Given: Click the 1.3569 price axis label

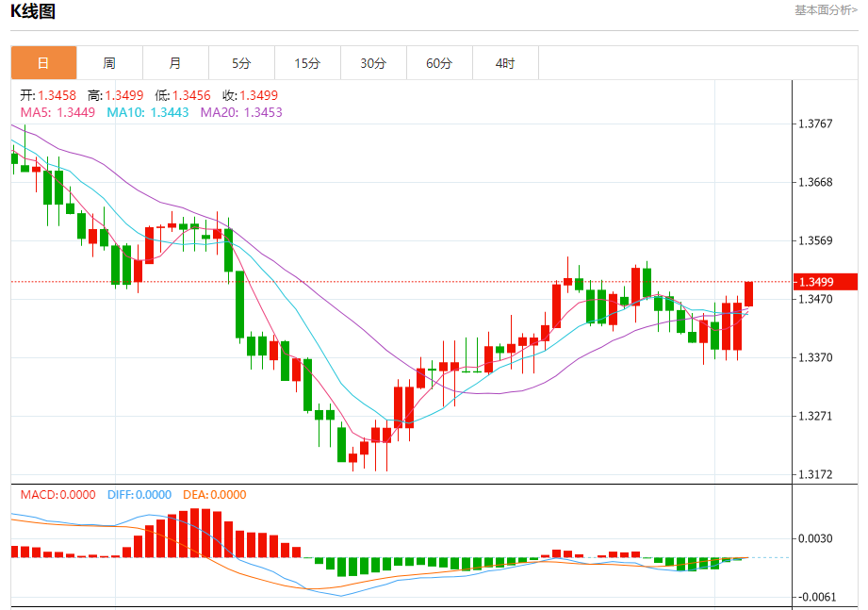Looking at the screenshot, I should click(x=815, y=240).
